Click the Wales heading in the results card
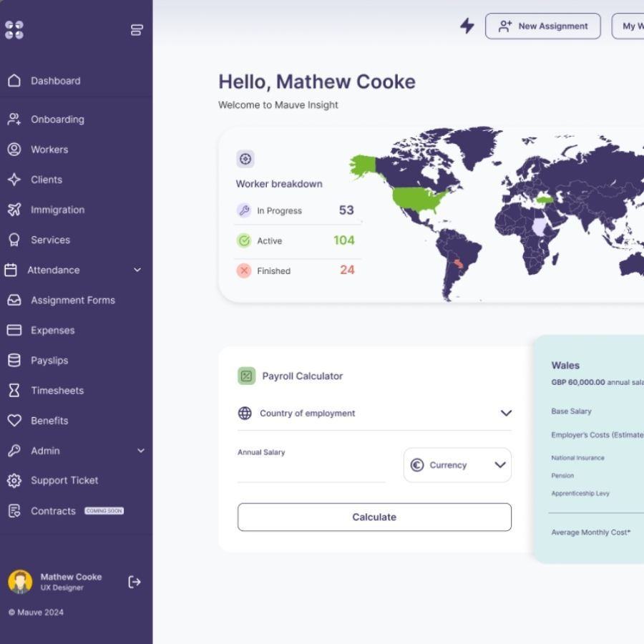This screenshot has height=644, width=644. [565, 365]
